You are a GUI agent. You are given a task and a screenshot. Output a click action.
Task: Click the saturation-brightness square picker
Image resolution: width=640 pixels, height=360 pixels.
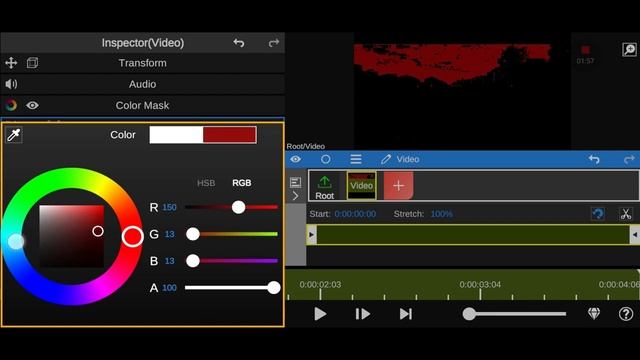click(x=71, y=236)
